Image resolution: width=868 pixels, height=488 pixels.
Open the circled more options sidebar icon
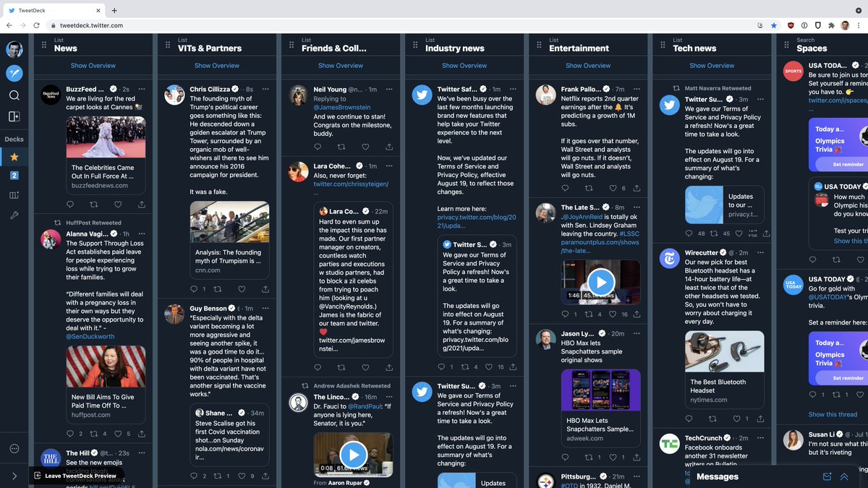click(x=14, y=449)
